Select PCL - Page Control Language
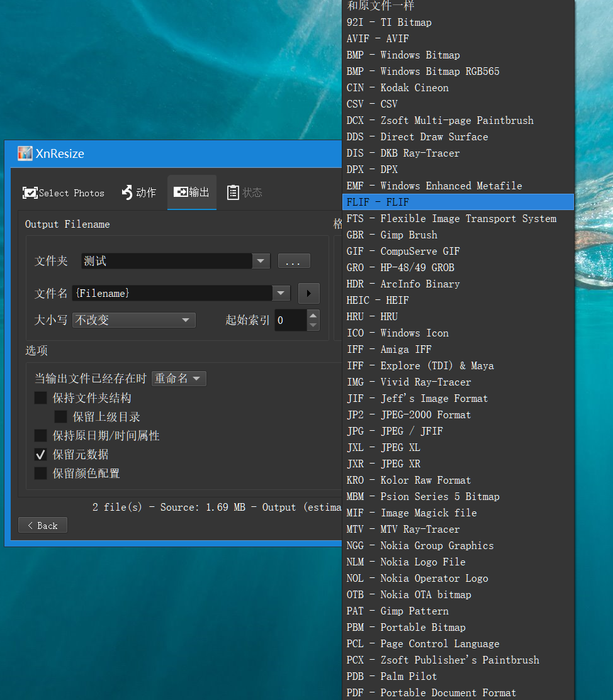Image resolution: width=613 pixels, height=700 pixels. click(458, 644)
